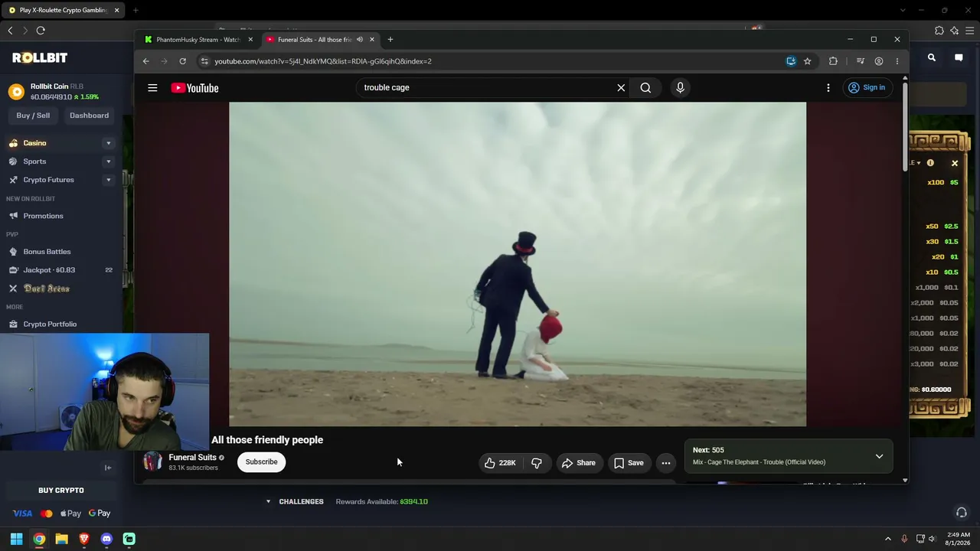Expand the Casino submenu arrow
Screen dimensions: 980x551
[108, 143]
